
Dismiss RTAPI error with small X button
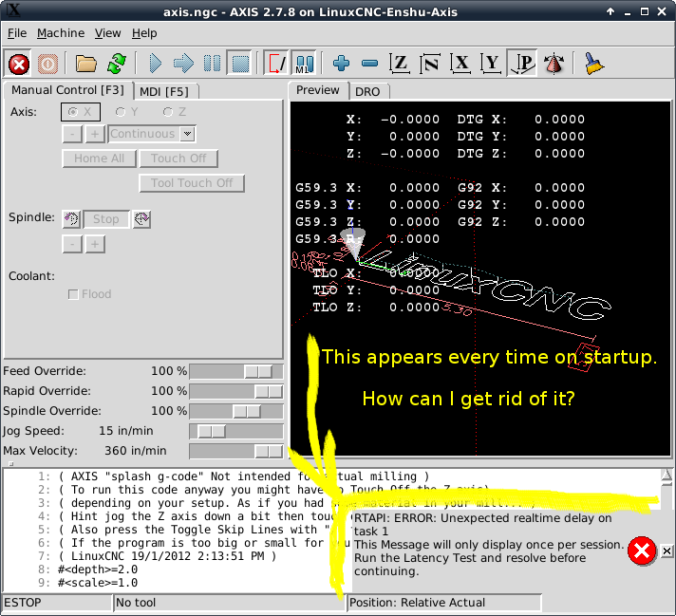click(667, 551)
